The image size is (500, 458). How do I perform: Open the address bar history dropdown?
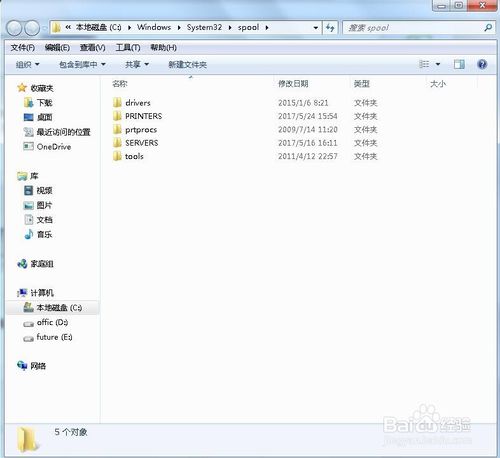pos(315,28)
